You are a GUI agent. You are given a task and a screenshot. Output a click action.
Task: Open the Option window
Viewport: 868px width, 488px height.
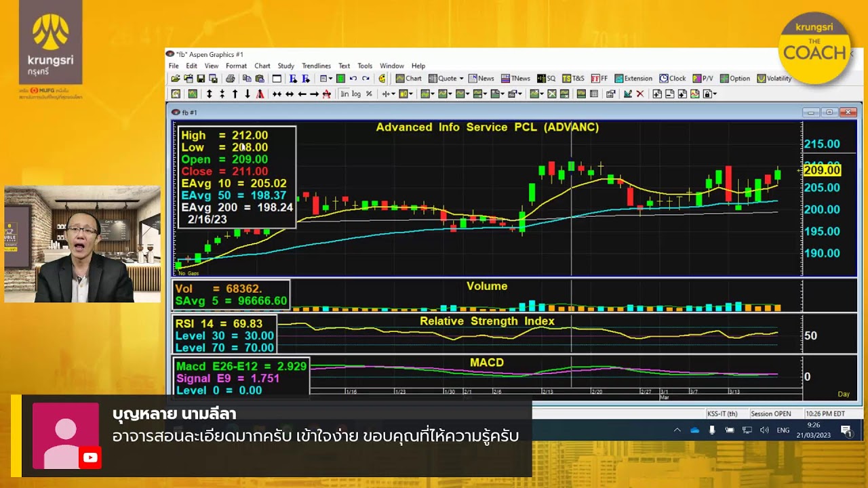[x=735, y=79]
